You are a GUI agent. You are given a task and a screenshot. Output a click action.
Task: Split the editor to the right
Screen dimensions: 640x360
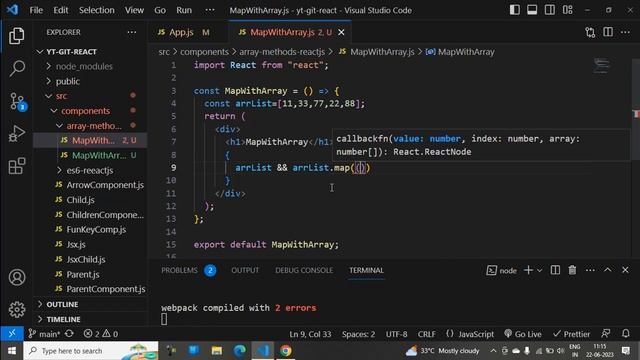coord(608,32)
